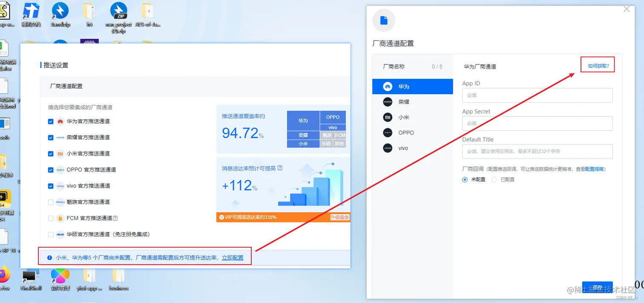Uncheck vivo 官方推送通道 checkbox
This screenshot has width=644, height=303.
(51, 186)
